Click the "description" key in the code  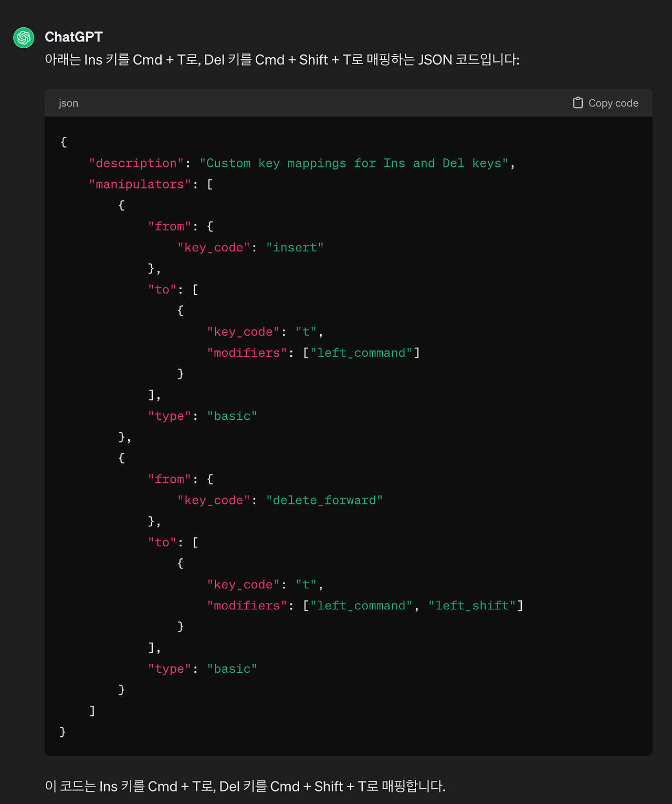click(136, 163)
